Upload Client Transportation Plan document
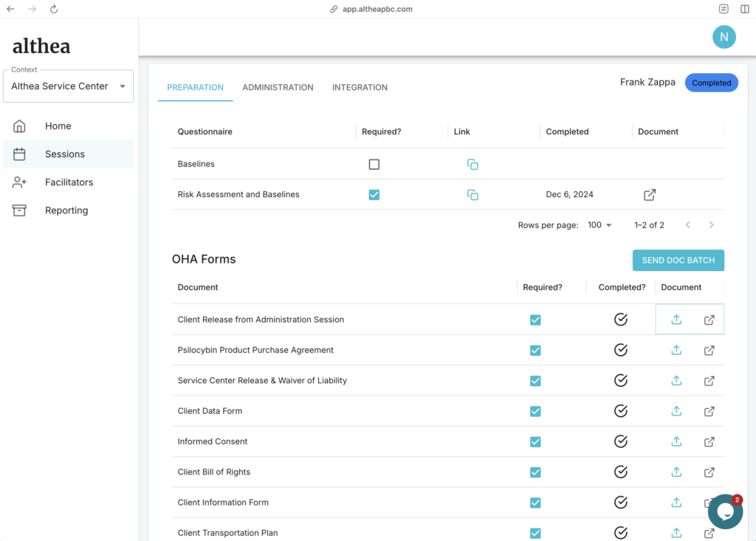This screenshot has width=756, height=541. (x=676, y=532)
